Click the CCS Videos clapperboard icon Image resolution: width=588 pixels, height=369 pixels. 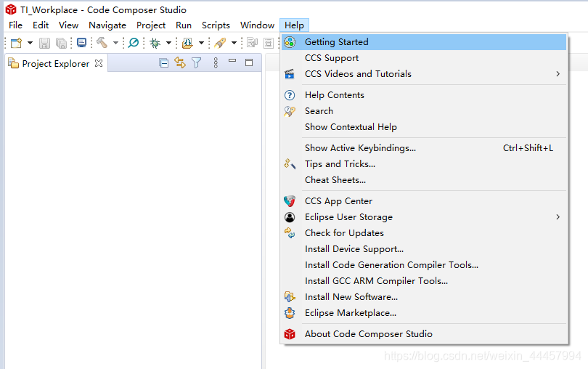point(290,74)
